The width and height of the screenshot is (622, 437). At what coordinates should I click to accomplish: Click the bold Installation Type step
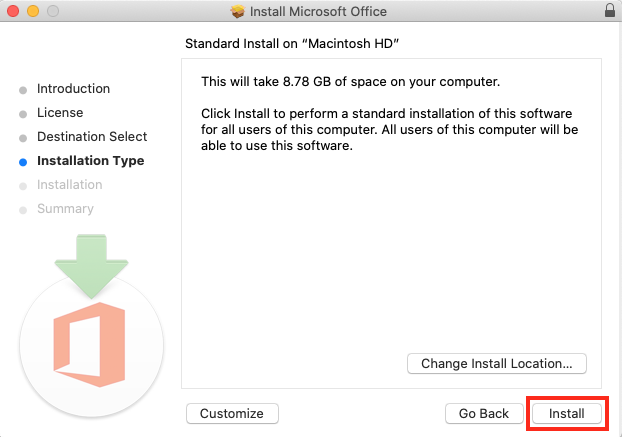pyautogui.click(x=90, y=161)
